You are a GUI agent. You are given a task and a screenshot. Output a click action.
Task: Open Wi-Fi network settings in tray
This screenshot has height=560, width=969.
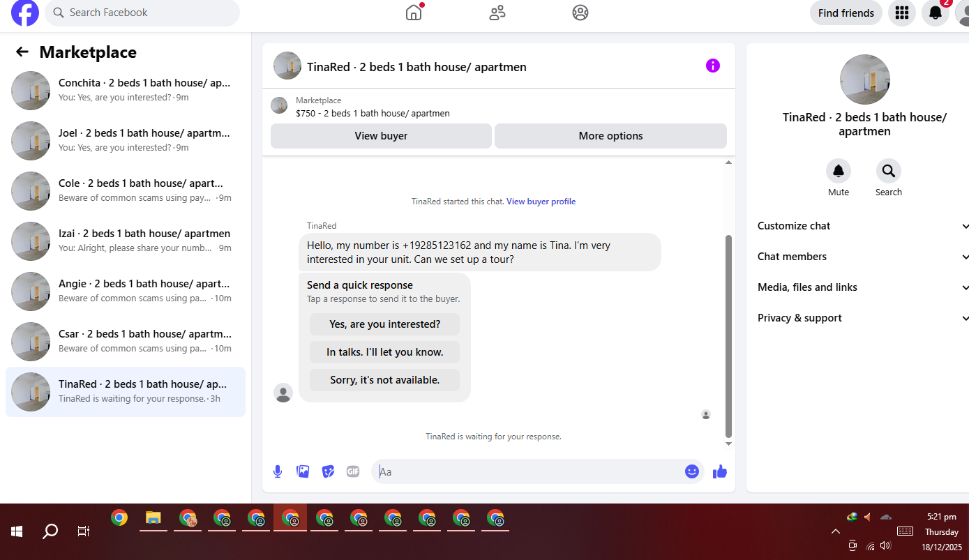[x=870, y=545]
